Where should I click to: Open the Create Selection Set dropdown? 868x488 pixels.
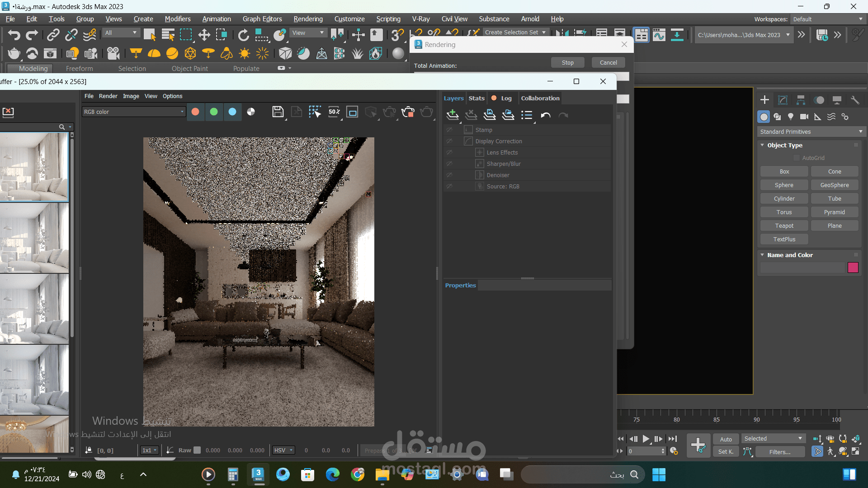[515, 32]
